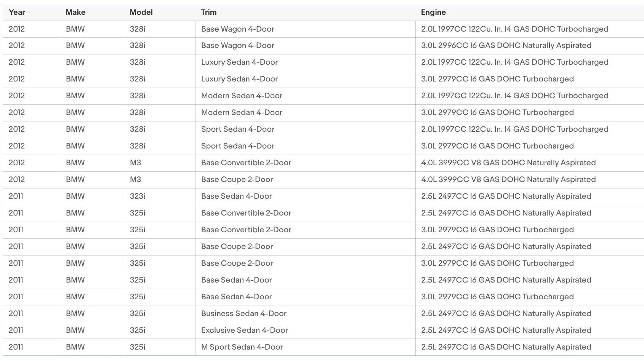Select the 3.0L 2996CC I6 Naturally Aspirated engine cell
This screenshot has height=361, width=644.
point(530,46)
